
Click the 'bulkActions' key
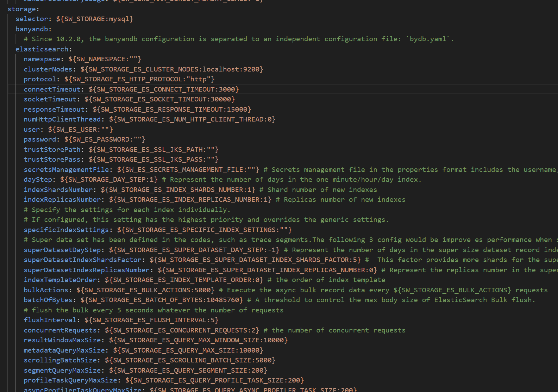[46, 290]
